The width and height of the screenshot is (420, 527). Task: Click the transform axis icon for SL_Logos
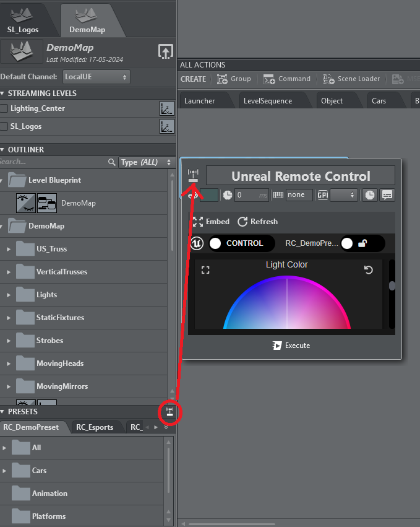(166, 126)
